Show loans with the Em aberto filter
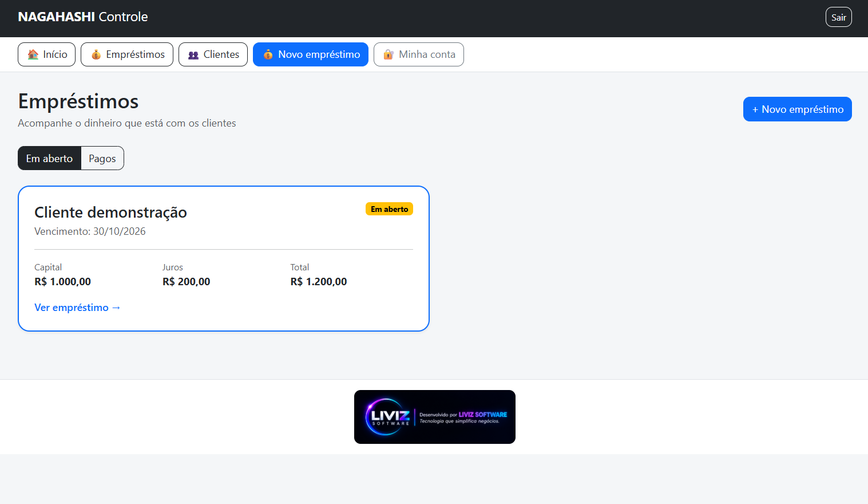The image size is (868, 504). click(49, 158)
